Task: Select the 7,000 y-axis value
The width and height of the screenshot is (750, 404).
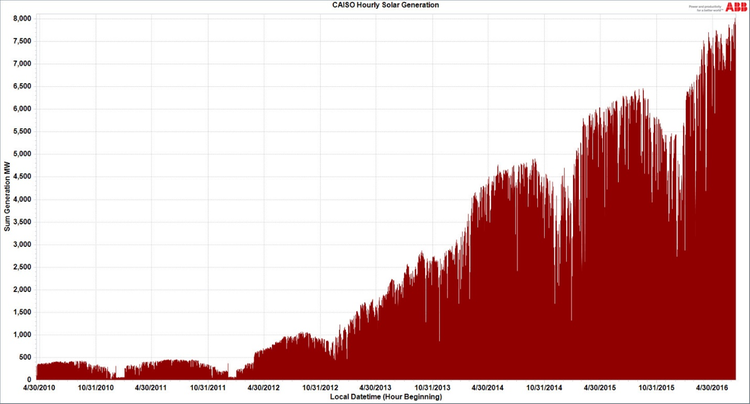Action: pyautogui.click(x=22, y=64)
